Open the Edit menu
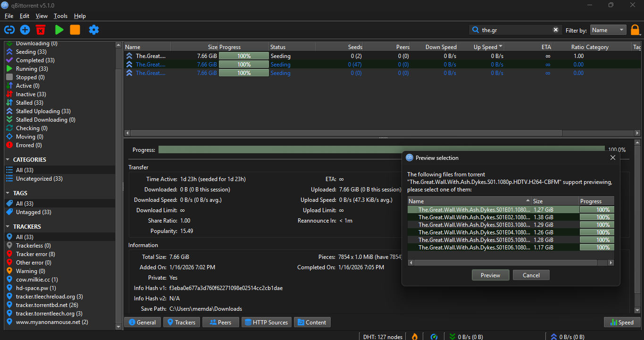The image size is (644, 340). (25, 16)
